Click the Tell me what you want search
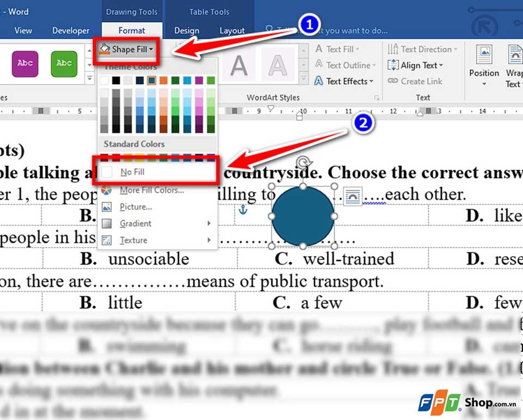Viewport: 523px width, 420px height. click(327, 31)
